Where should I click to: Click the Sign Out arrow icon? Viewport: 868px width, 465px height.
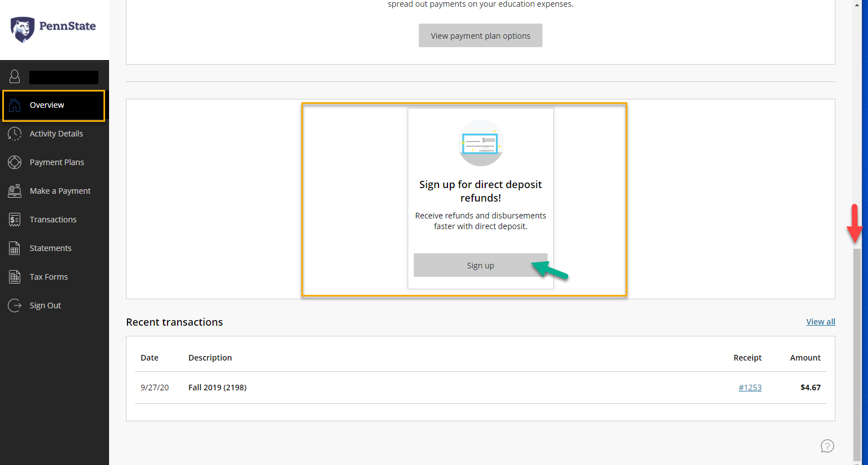15,306
